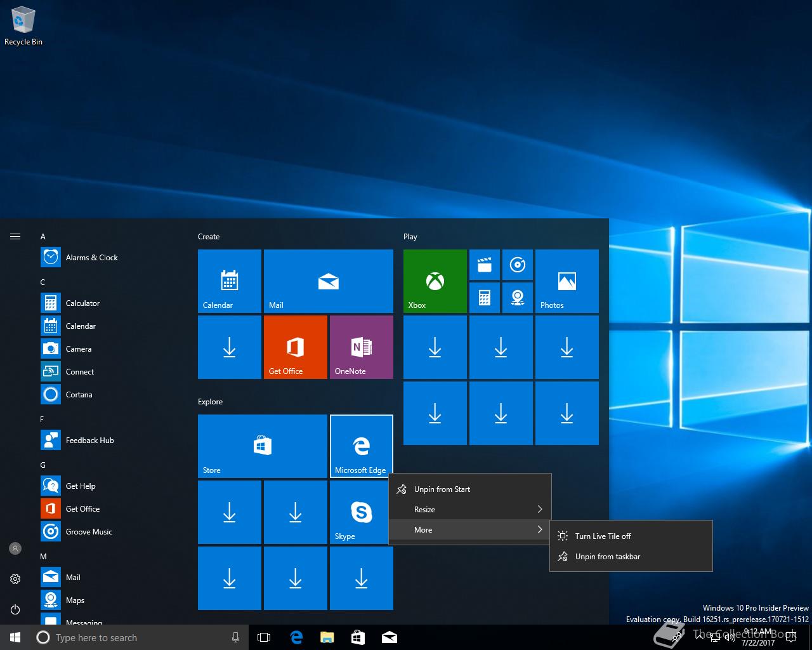This screenshot has height=650, width=812.
Task: Open the Photos tile
Action: 567,281
